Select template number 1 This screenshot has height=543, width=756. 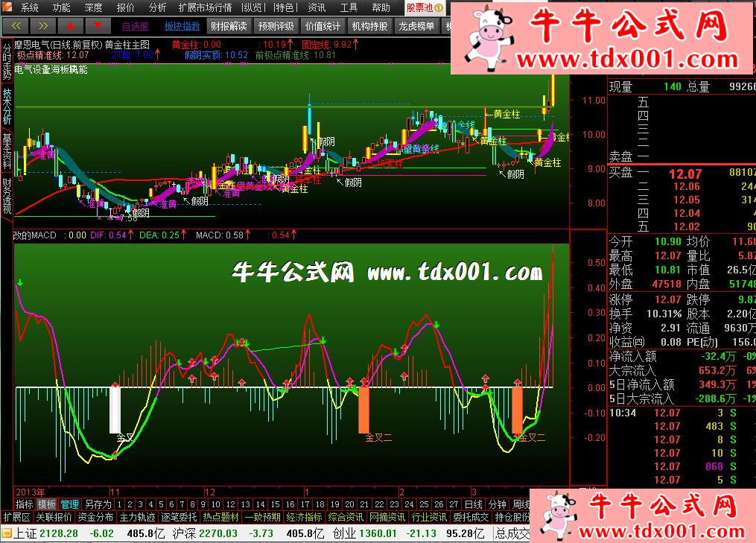coord(120,504)
